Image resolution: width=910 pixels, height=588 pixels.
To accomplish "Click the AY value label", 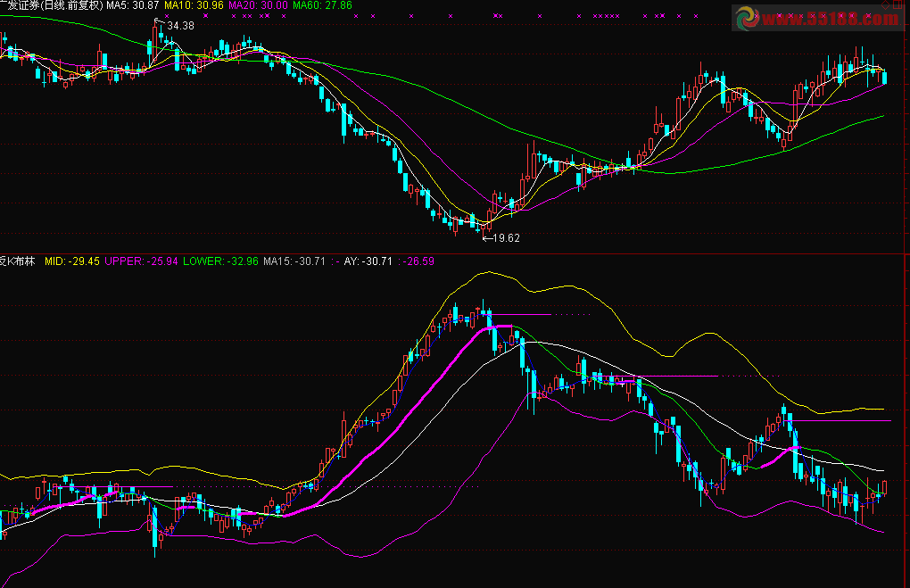I will point(368,261).
